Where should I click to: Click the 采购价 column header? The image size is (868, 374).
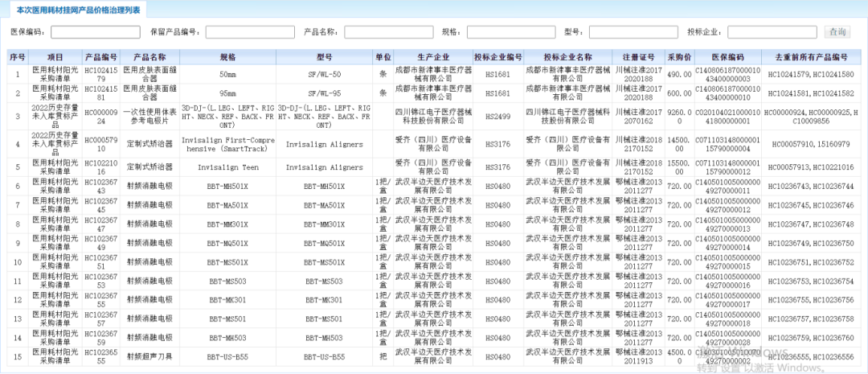[679, 57]
